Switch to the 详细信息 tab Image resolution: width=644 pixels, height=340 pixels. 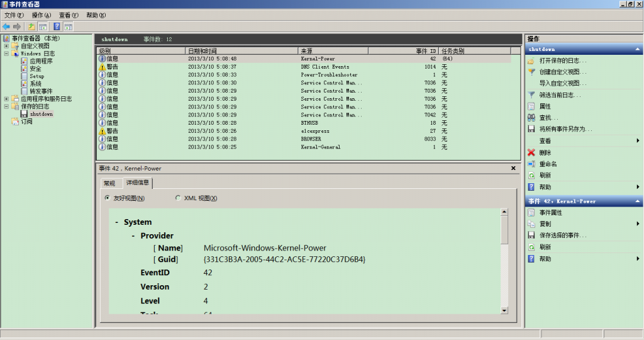[138, 183]
